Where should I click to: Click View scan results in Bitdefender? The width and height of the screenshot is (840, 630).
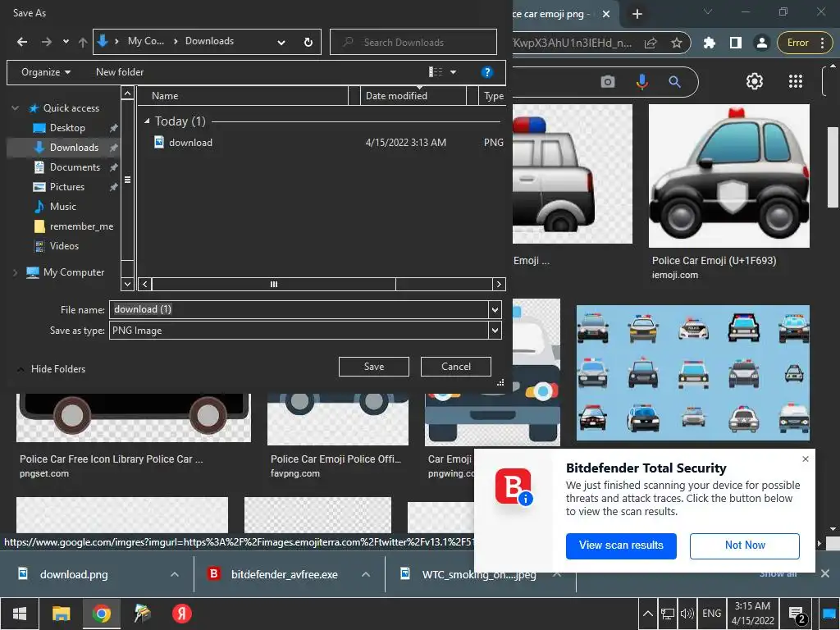tap(621, 546)
